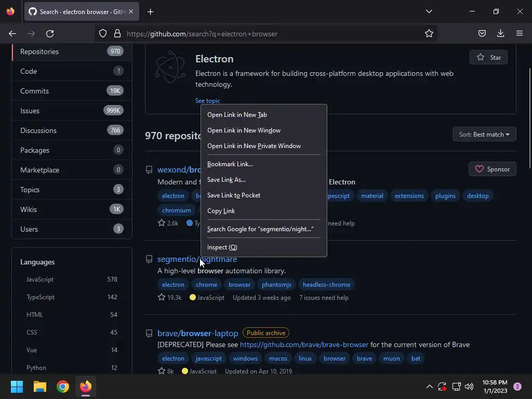Open 7 issues need help link
This screenshot has height=399, width=532.
click(x=324, y=298)
